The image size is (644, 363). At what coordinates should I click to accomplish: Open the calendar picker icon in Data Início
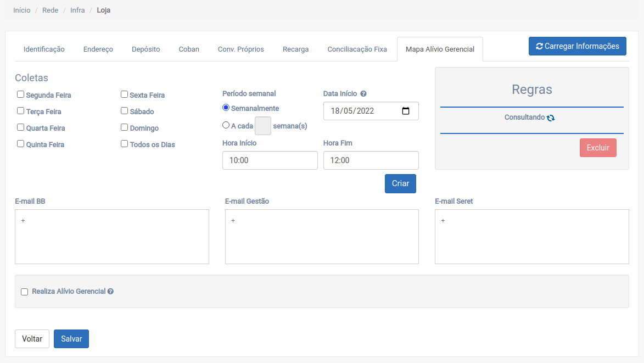[x=406, y=111]
